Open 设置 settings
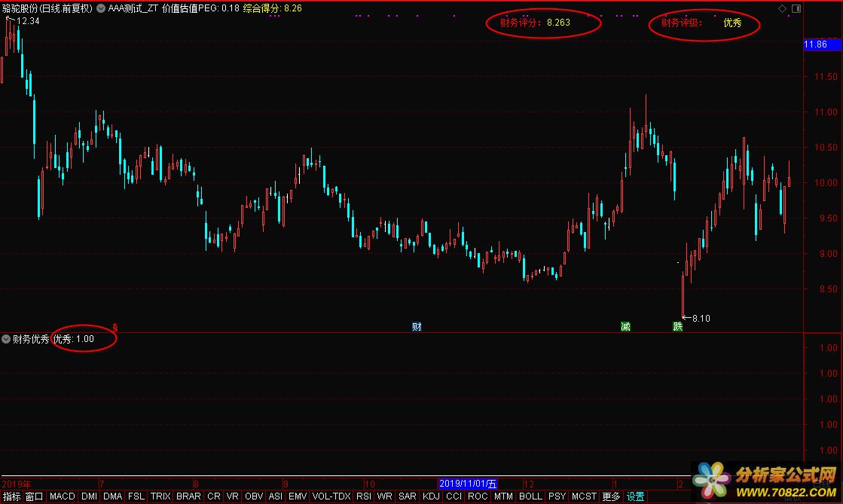 636,496
